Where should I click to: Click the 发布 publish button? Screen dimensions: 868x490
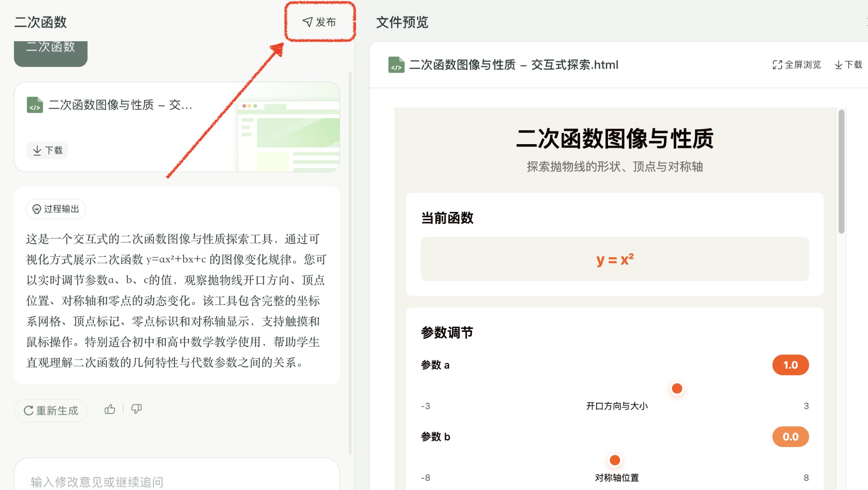coord(320,22)
